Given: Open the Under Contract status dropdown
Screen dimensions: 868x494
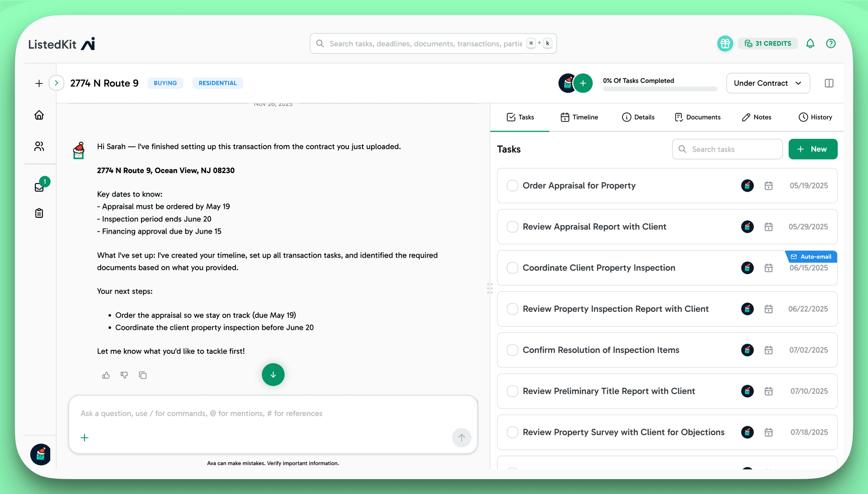Looking at the screenshot, I should tap(768, 83).
